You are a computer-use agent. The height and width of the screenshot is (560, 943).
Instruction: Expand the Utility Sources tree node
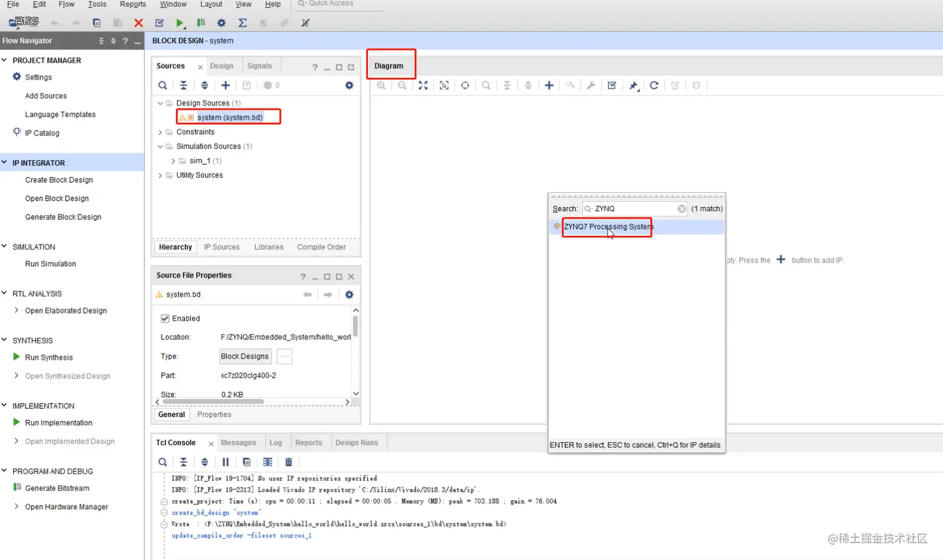point(160,175)
